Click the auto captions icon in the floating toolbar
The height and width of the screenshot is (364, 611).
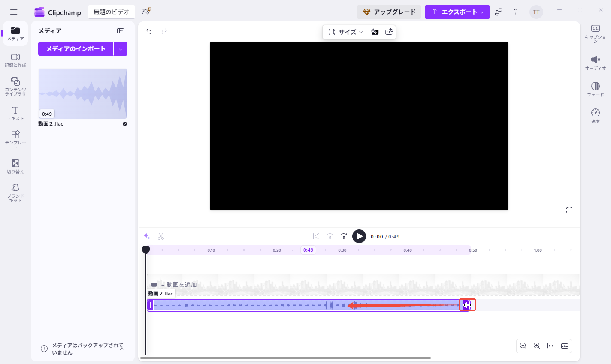pyautogui.click(x=389, y=32)
